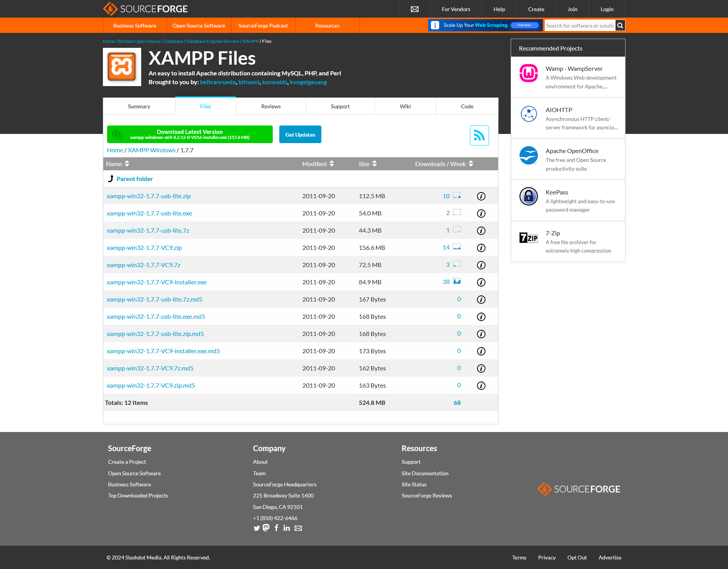
Task: Show info for xampp-win32-1.7.7-VC9.7z
Action: (x=481, y=265)
